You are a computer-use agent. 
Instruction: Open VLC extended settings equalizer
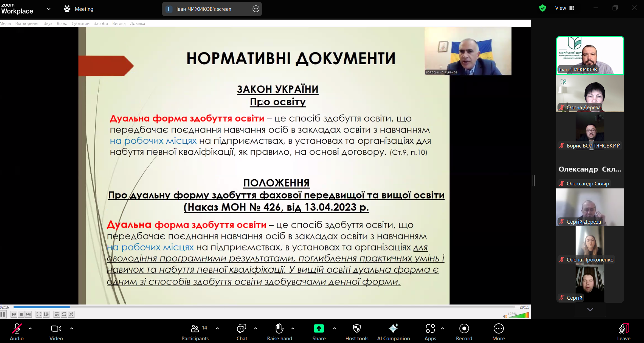point(46,314)
